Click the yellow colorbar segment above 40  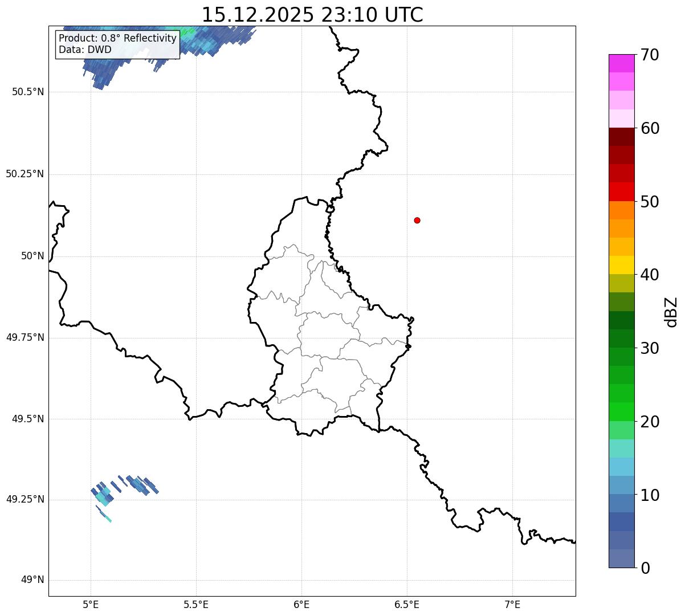click(x=621, y=265)
